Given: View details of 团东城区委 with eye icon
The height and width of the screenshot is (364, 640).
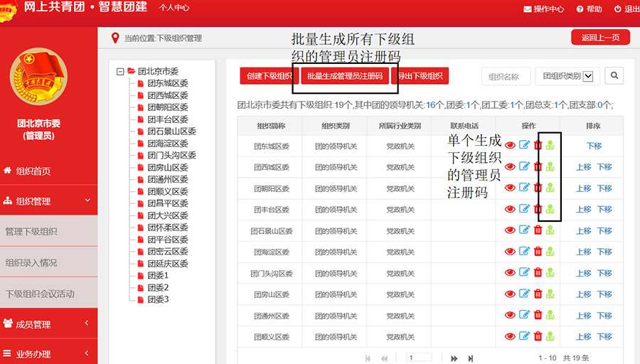Looking at the screenshot, I should [x=510, y=146].
